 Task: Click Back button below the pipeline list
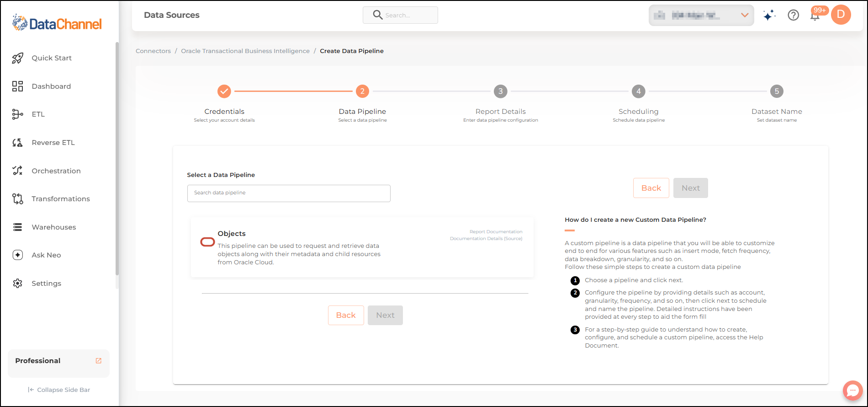pyautogui.click(x=346, y=315)
